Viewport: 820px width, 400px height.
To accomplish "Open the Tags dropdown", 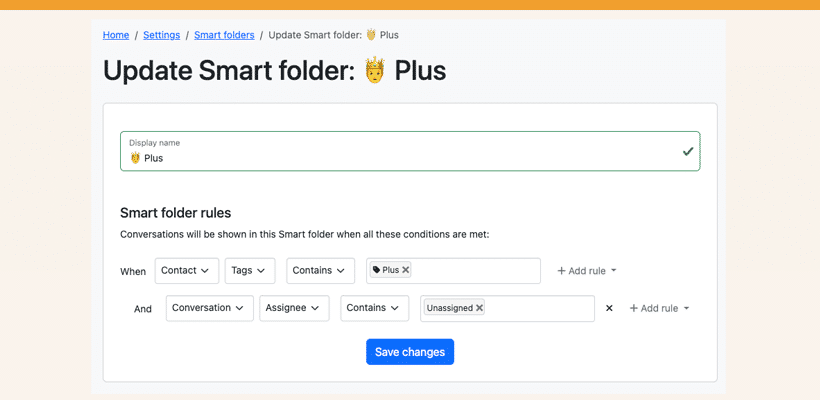I will pyautogui.click(x=250, y=271).
